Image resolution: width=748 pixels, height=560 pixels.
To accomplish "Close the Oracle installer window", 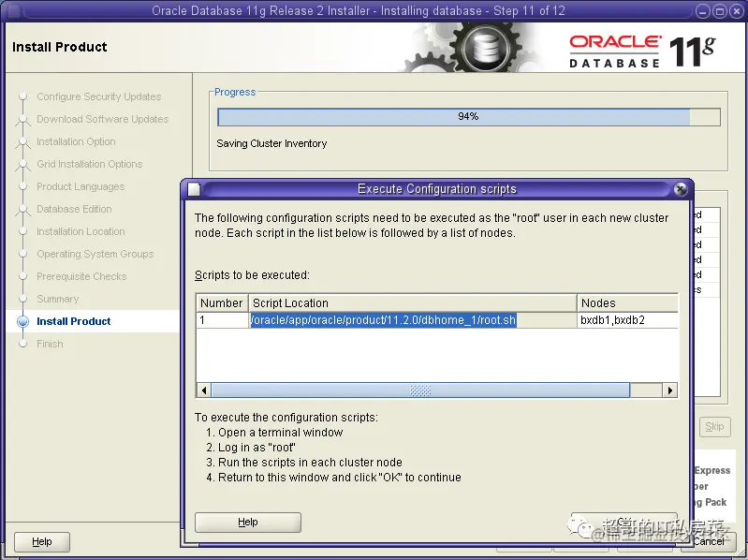I will click(x=736, y=10).
